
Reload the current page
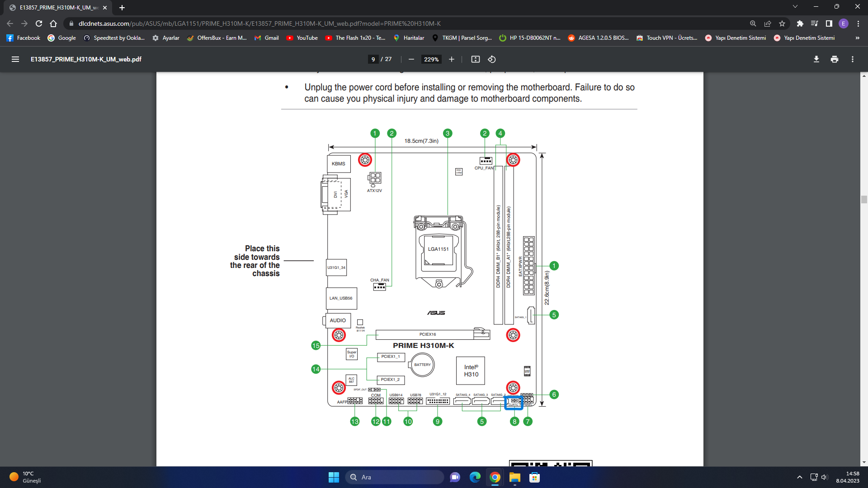[x=39, y=23]
